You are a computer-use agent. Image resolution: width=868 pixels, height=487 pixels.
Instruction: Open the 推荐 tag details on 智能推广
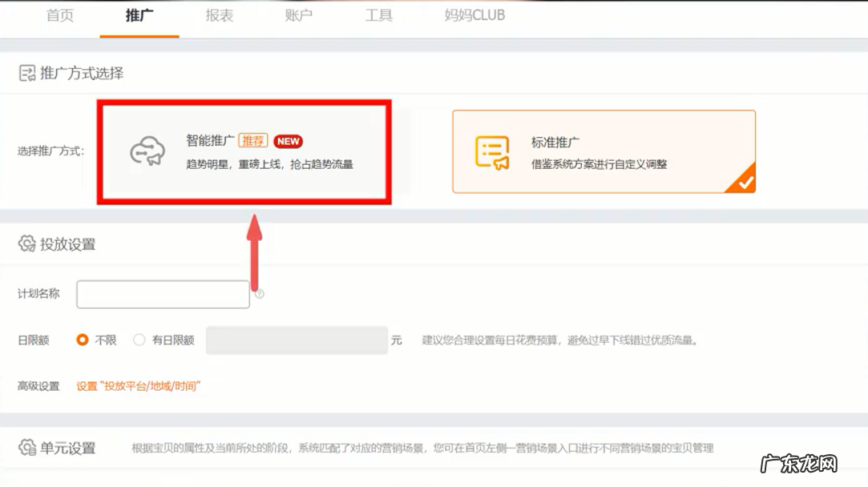[252, 142]
